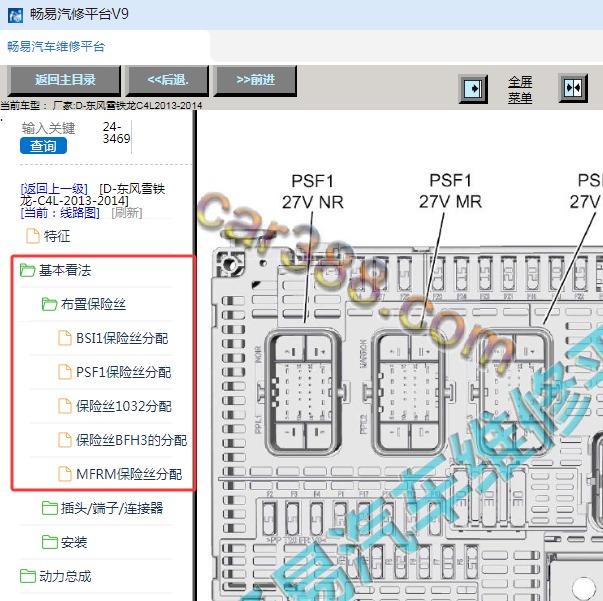Viewport: 603px width, 601px height.
Task: Click the PSF1 27V MR label
Action: click(450, 191)
